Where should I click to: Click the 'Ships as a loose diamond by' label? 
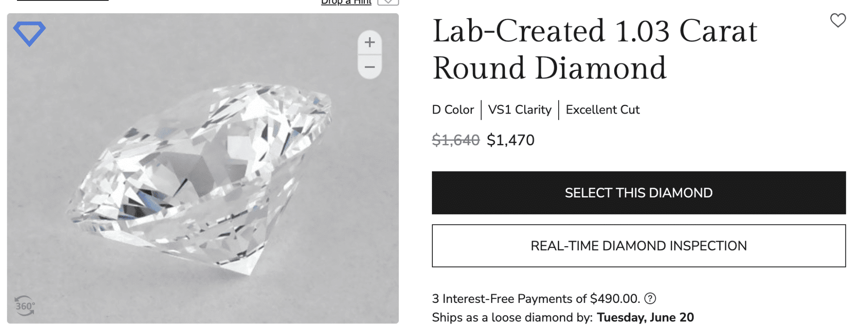coord(512,317)
